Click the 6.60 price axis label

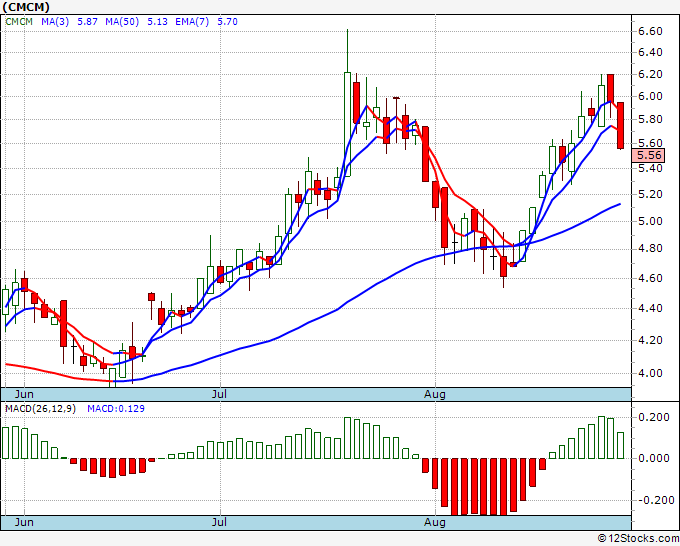click(650, 31)
